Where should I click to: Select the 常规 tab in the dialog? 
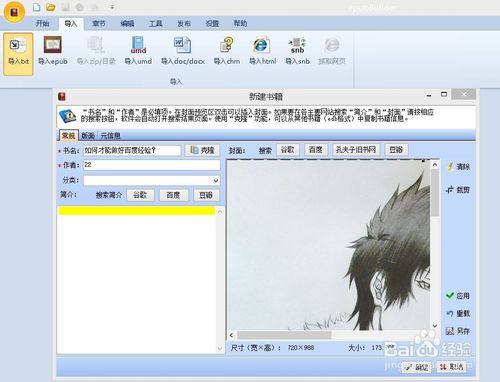68,135
